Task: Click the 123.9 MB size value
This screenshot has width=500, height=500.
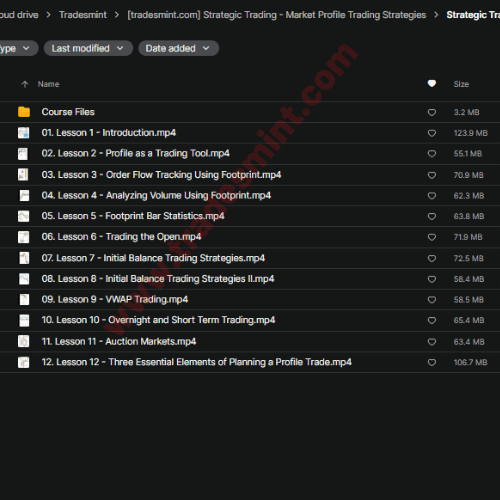Action: [x=471, y=133]
